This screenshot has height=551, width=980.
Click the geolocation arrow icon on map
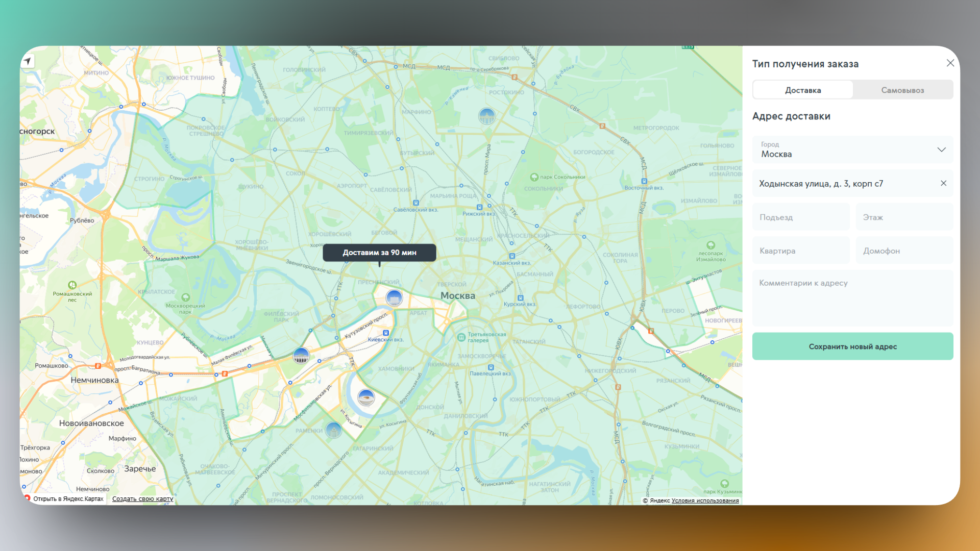point(28,61)
